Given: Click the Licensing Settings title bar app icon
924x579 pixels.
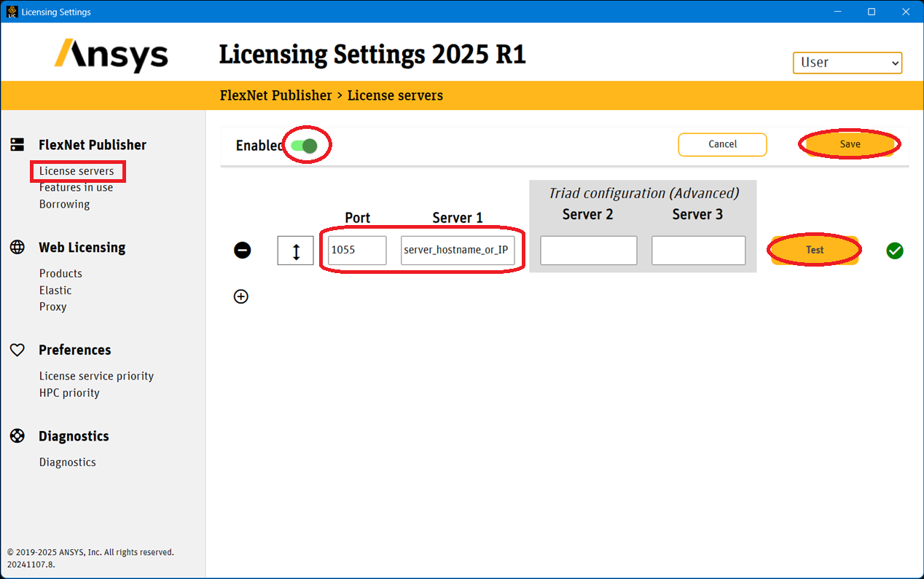Looking at the screenshot, I should [x=12, y=12].
